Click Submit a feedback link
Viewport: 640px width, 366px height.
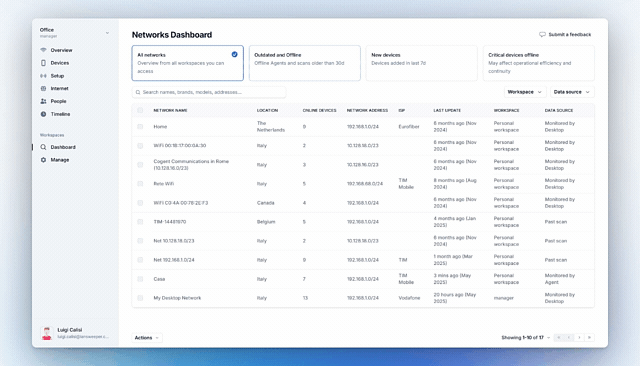click(x=565, y=35)
